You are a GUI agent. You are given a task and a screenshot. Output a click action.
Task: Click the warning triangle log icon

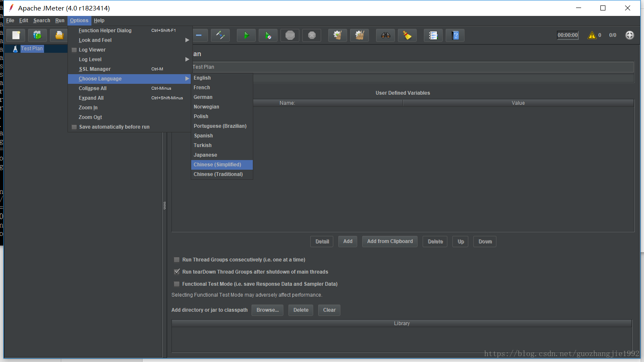(x=592, y=35)
